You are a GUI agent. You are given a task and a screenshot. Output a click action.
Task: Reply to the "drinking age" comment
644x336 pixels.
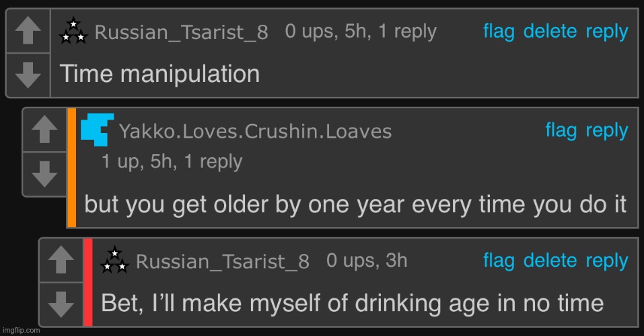pos(606,261)
